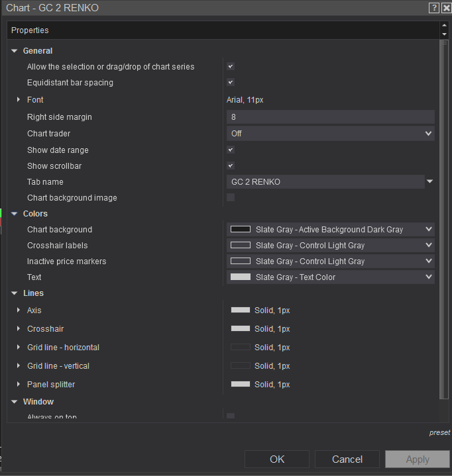The height and width of the screenshot is (476, 452).
Task: Expand Grid line - horizontal settings
Action: tap(19, 348)
